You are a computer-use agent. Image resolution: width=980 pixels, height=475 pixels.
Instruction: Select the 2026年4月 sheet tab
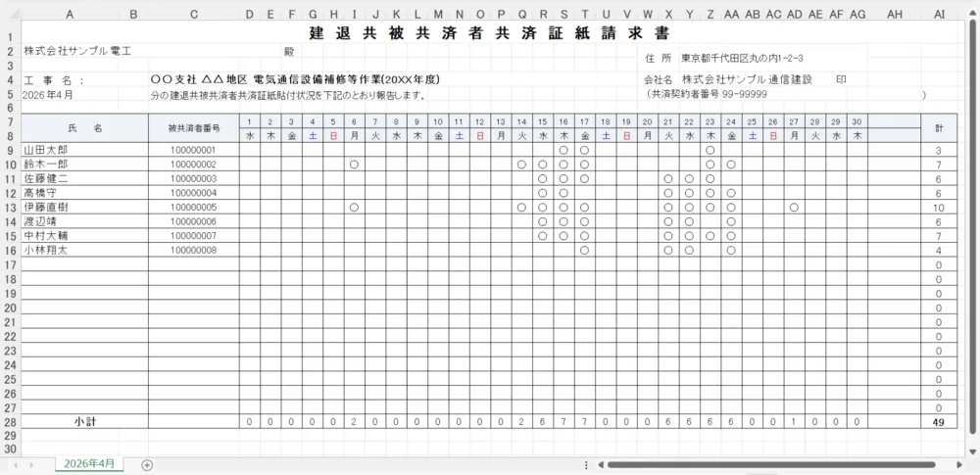click(89, 464)
